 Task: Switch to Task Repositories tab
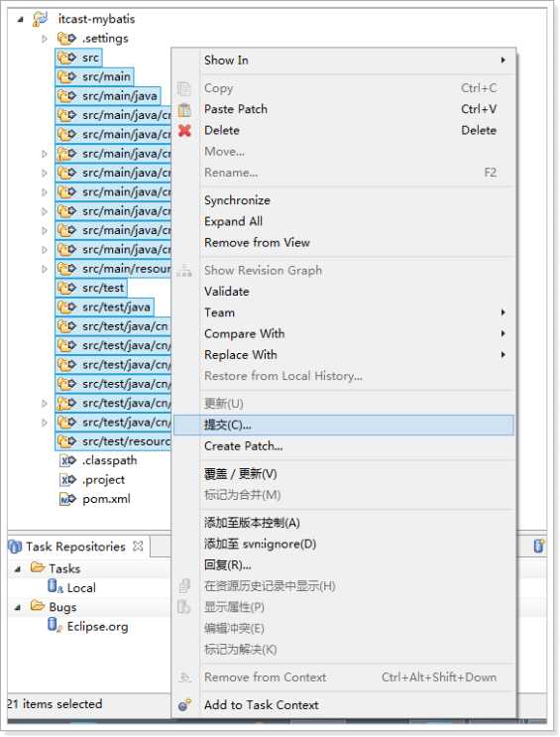(75, 547)
